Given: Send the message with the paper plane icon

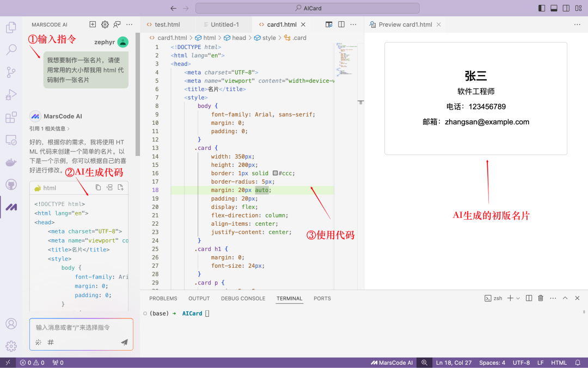Looking at the screenshot, I should tap(124, 342).
